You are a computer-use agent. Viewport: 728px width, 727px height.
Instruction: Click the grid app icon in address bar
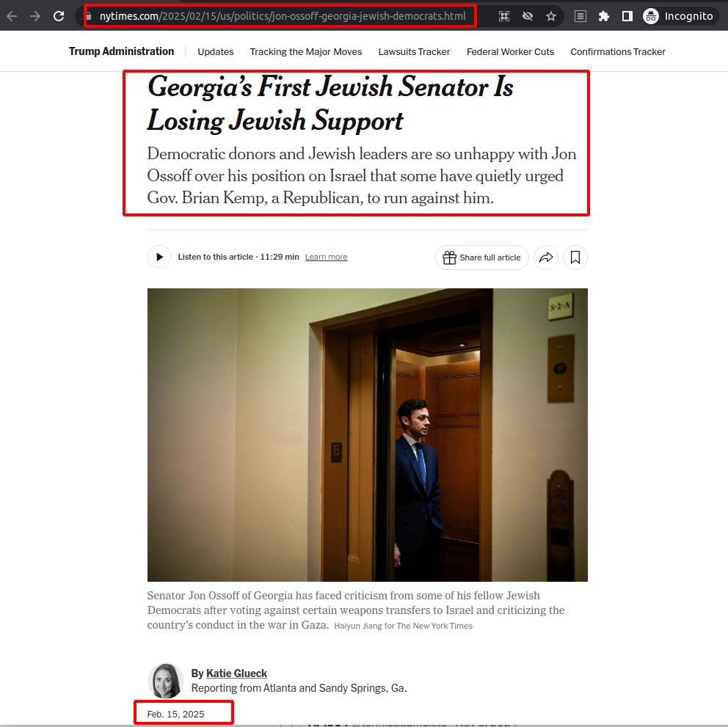pos(503,16)
